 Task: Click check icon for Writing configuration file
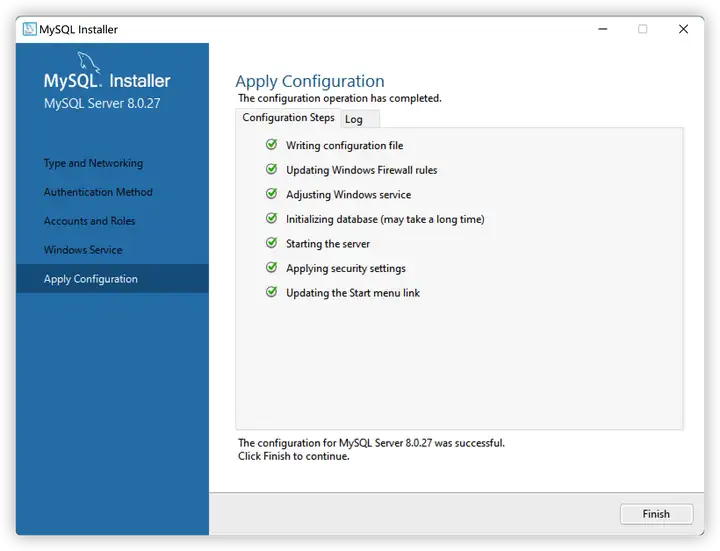click(x=272, y=145)
